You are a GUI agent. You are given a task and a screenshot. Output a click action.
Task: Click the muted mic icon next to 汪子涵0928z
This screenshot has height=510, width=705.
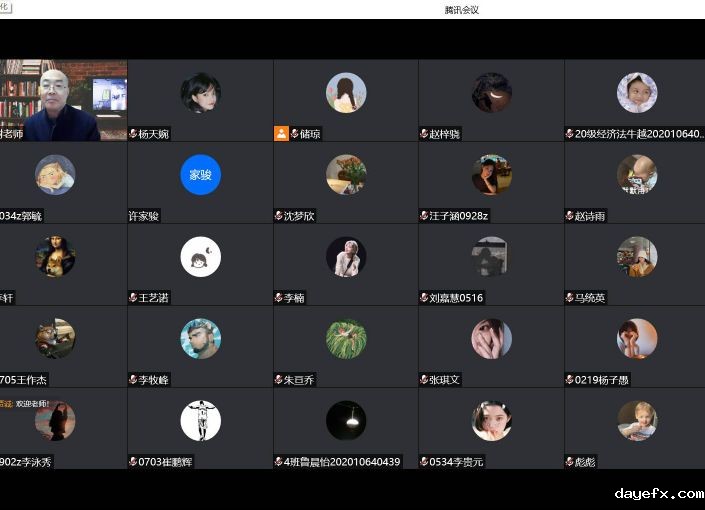click(424, 216)
